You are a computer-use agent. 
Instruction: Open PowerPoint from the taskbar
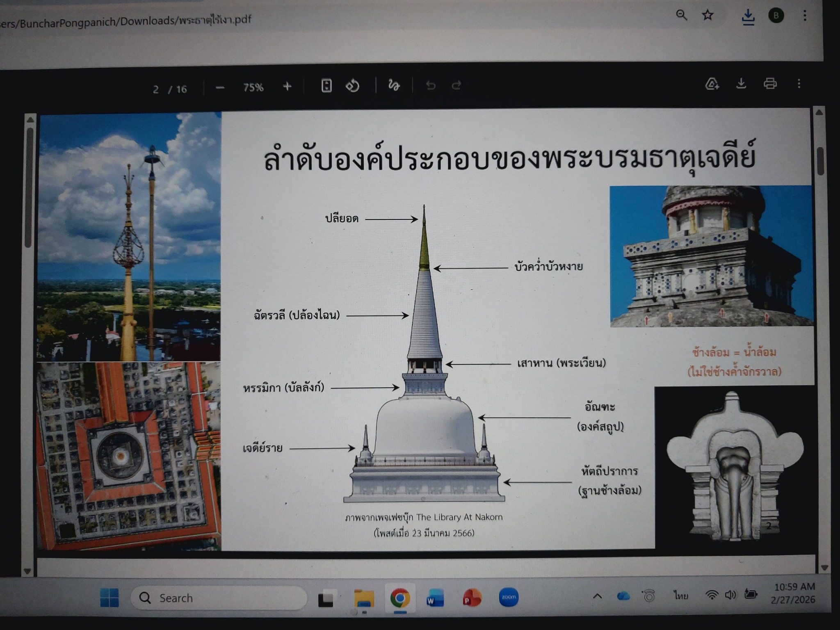tap(472, 598)
